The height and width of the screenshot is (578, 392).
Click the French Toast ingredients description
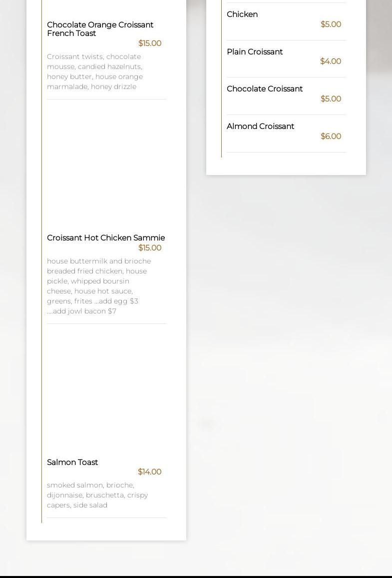pyautogui.click(x=95, y=71)
